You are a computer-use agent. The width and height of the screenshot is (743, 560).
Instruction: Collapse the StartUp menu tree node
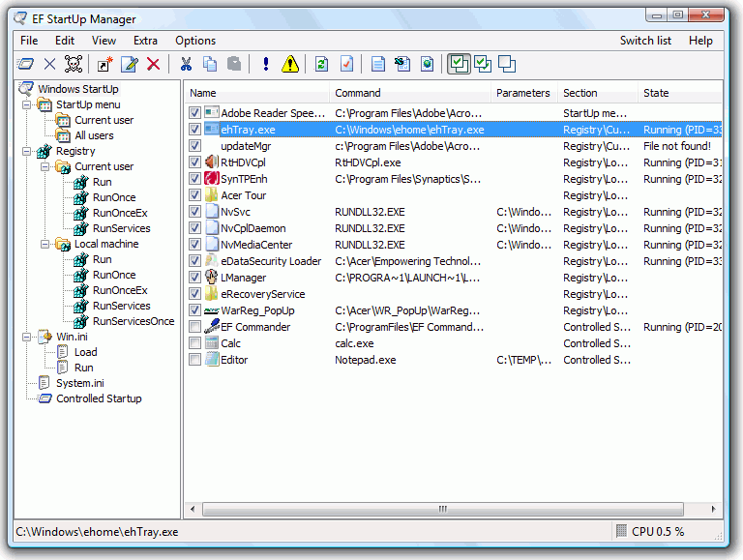click(x=27, y=104)
